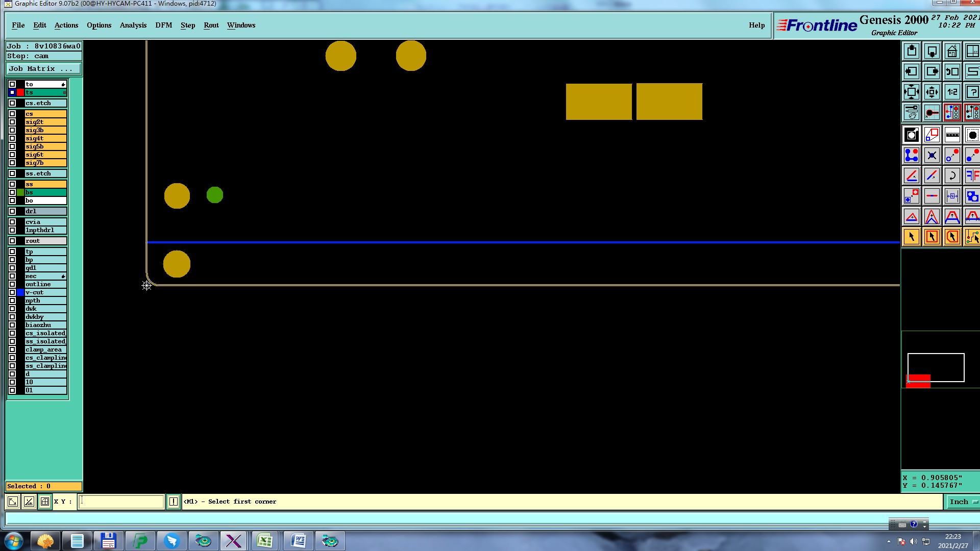980x551 pixels.
Task: Click the X Y coordinate input field
Action: tap(121, 502)
